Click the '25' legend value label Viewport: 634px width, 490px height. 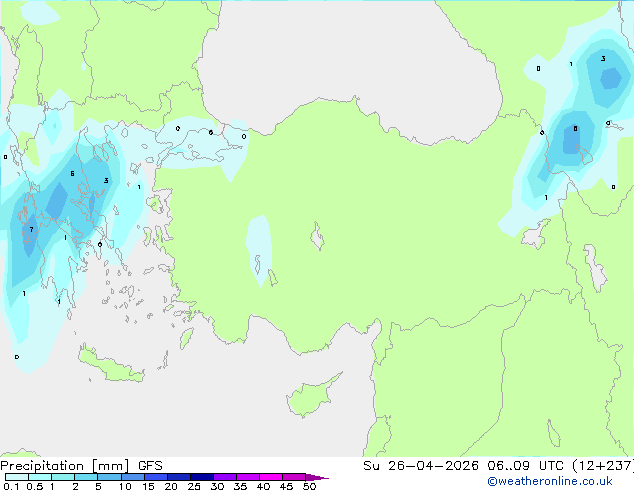point(194,486)
